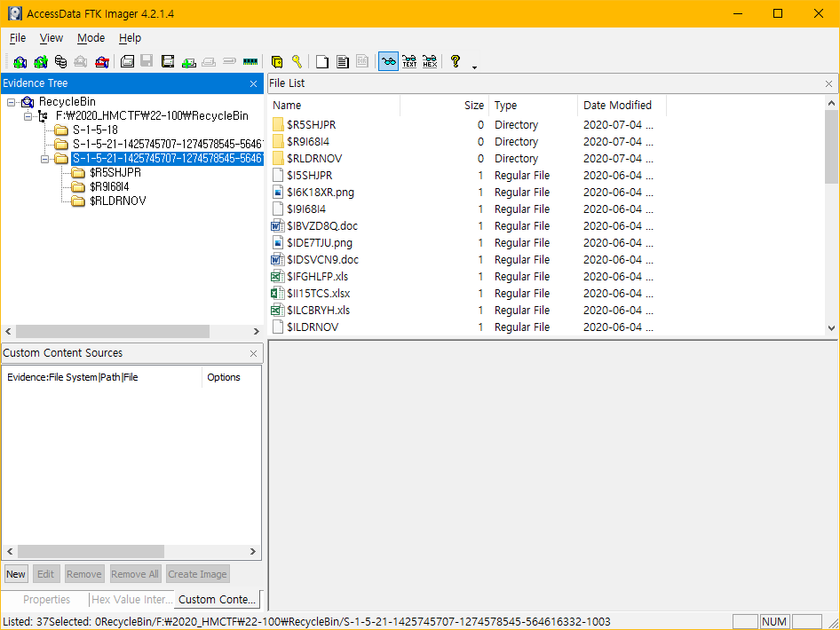
Task: Click Export Logical Image (AD1) icon
Action: click(x=168, y=61)
